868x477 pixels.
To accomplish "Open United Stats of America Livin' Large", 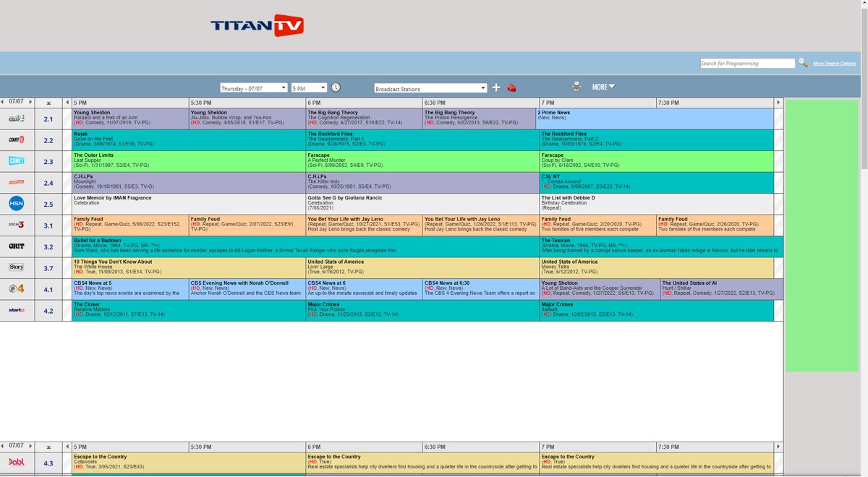I will 422,267.
